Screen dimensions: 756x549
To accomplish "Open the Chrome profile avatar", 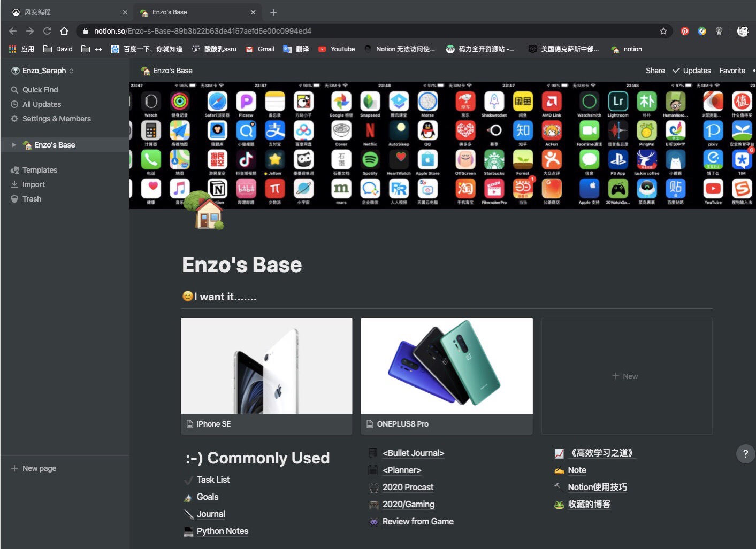I will (x=743, y=31).
